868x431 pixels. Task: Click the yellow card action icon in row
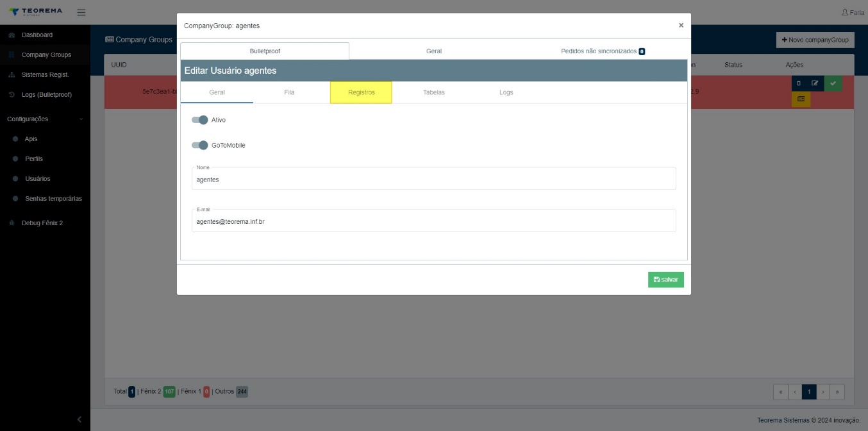[801, 99]
